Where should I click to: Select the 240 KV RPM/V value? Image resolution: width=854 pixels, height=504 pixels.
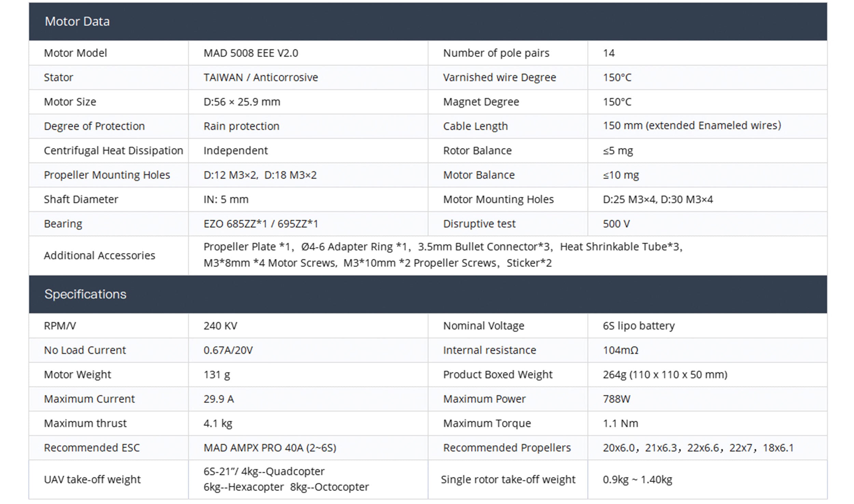(220, 326)
